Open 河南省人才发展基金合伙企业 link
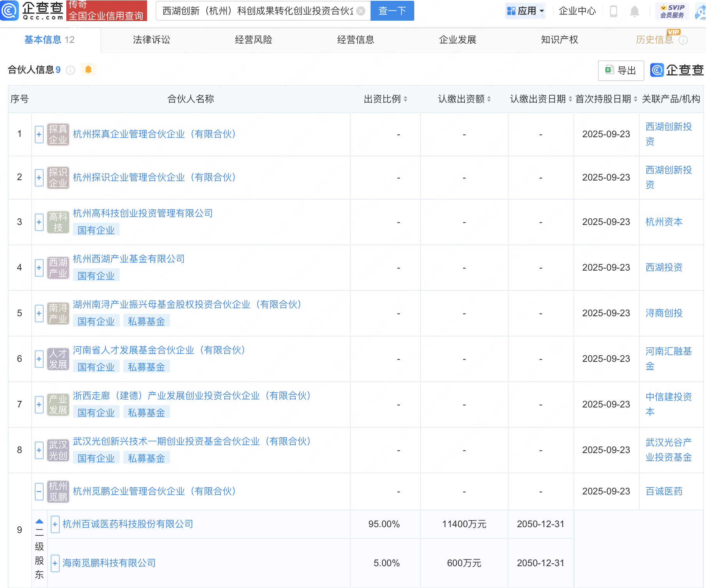The image size is (706, 588). pos(159,350)
